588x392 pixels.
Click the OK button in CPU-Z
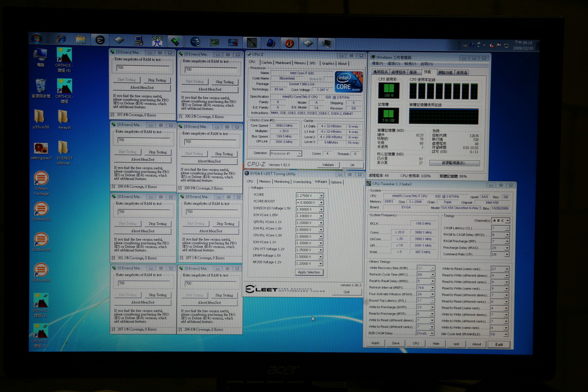352,165
